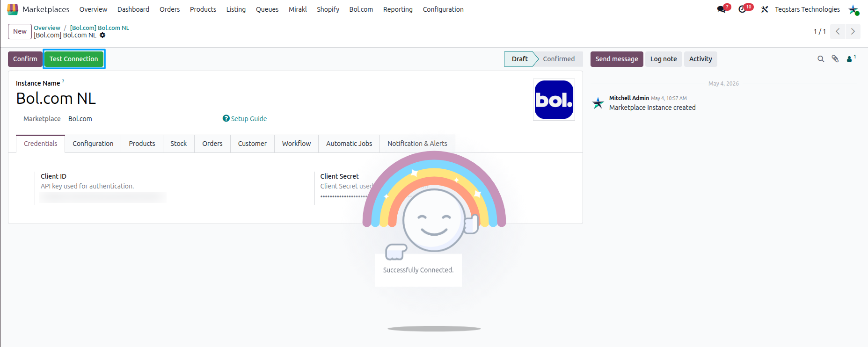Open the Shopify menu

tap(328, 9)
